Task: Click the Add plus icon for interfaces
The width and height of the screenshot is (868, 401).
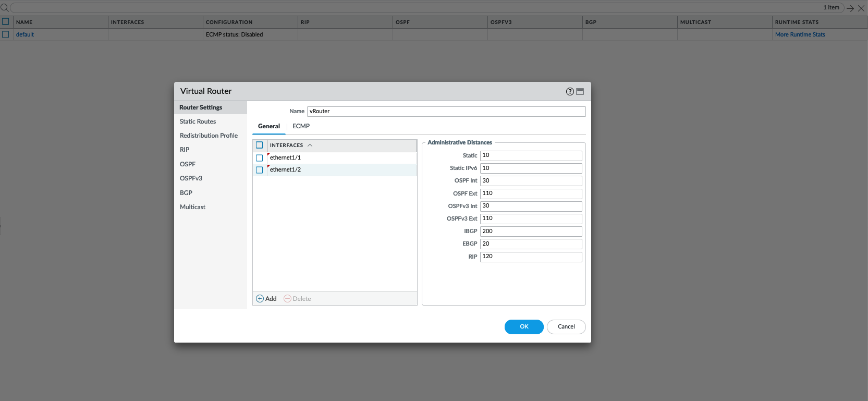Action: [260, 299]
